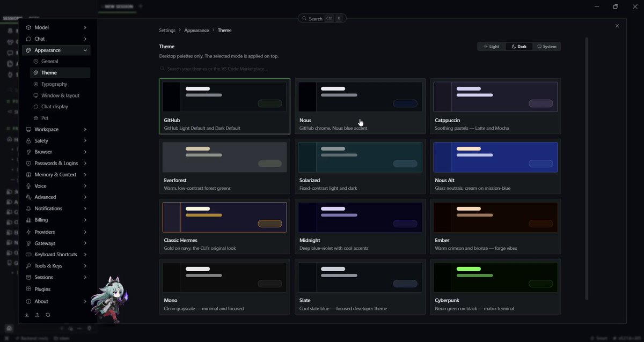Screen dimensions: 644x342
Task: Select the Classic Hermes theme card
Action: coord(224,227)
